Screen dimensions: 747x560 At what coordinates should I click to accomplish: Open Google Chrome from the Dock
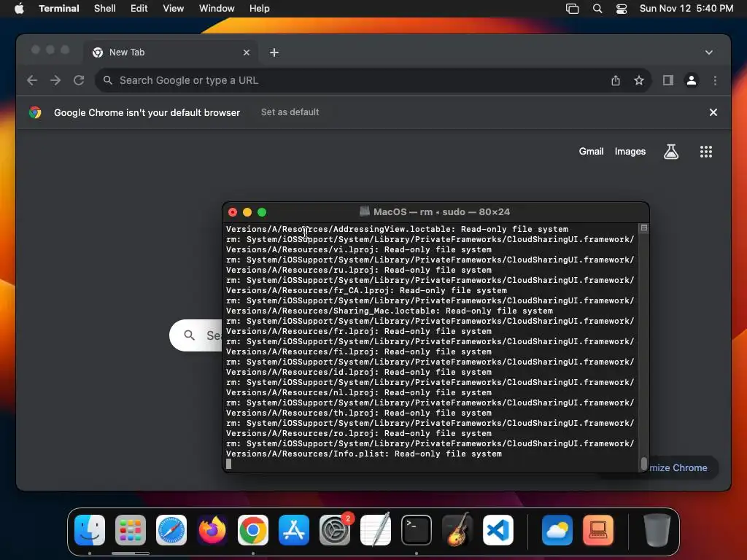[x=253, y=530]
